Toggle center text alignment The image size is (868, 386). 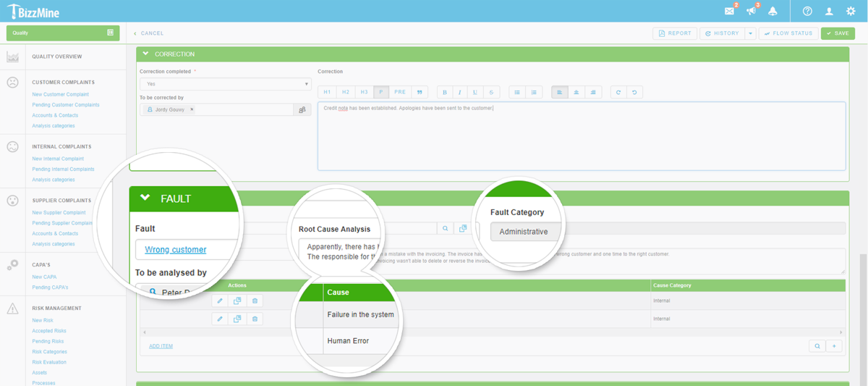pyautogui.click(x=576, y=92)
